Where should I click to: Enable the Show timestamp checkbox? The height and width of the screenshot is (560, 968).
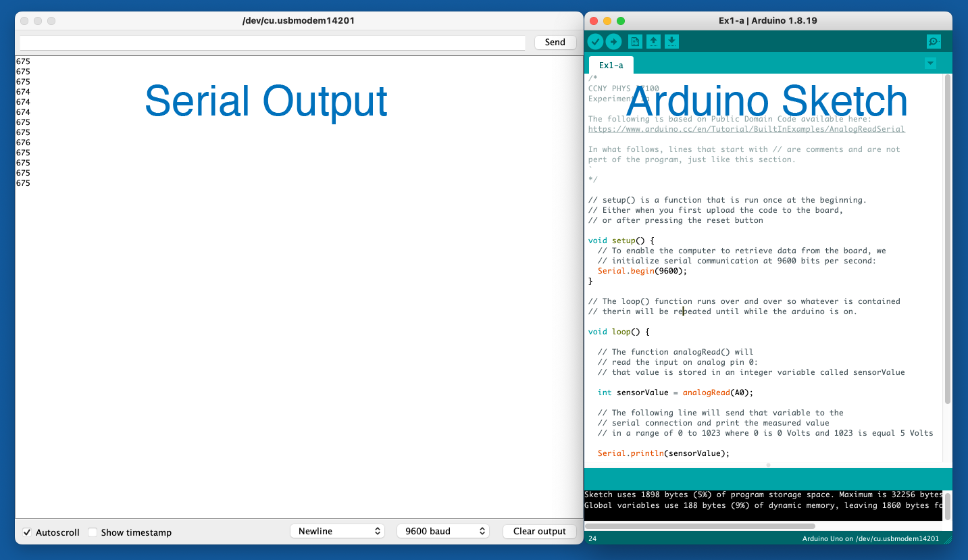pyautogui.click(x=93, y=532)
